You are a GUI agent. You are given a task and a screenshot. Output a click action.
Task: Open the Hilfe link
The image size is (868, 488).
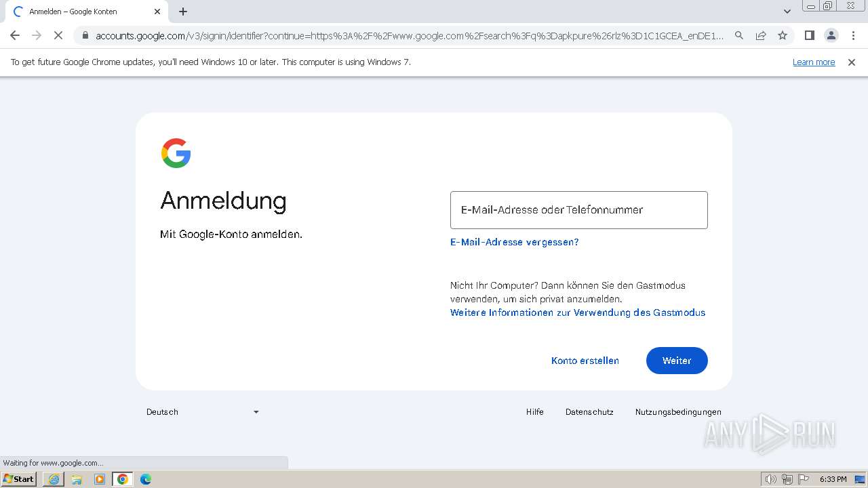coord(535,412)
